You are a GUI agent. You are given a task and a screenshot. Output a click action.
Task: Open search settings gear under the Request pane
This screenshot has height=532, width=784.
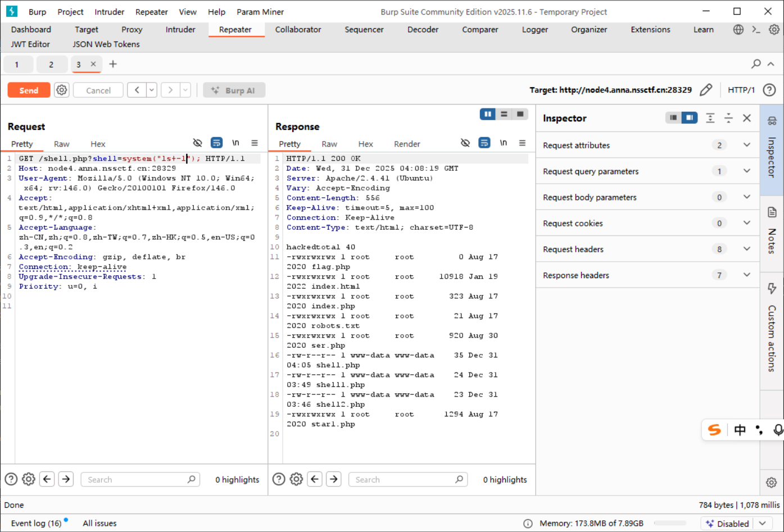pos(29,479)
